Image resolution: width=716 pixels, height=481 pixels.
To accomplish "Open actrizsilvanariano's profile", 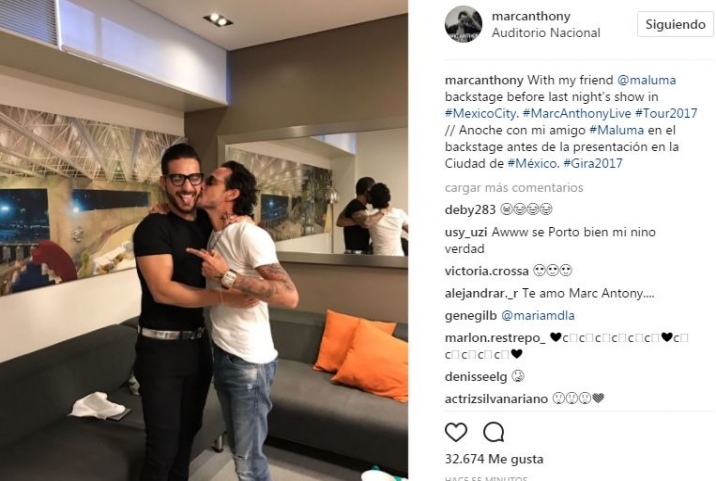I will pos(496,399).
